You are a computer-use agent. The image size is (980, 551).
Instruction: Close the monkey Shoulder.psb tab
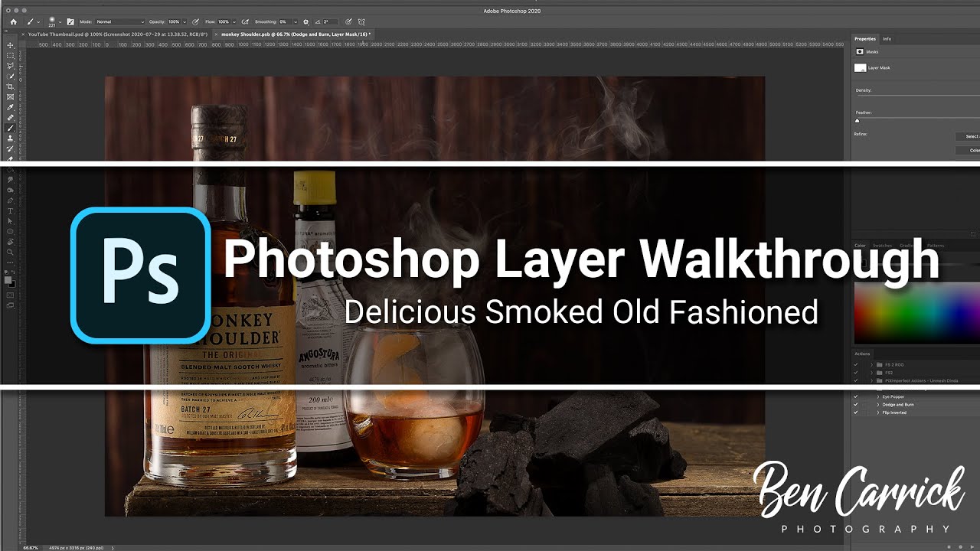click(217, 34)
